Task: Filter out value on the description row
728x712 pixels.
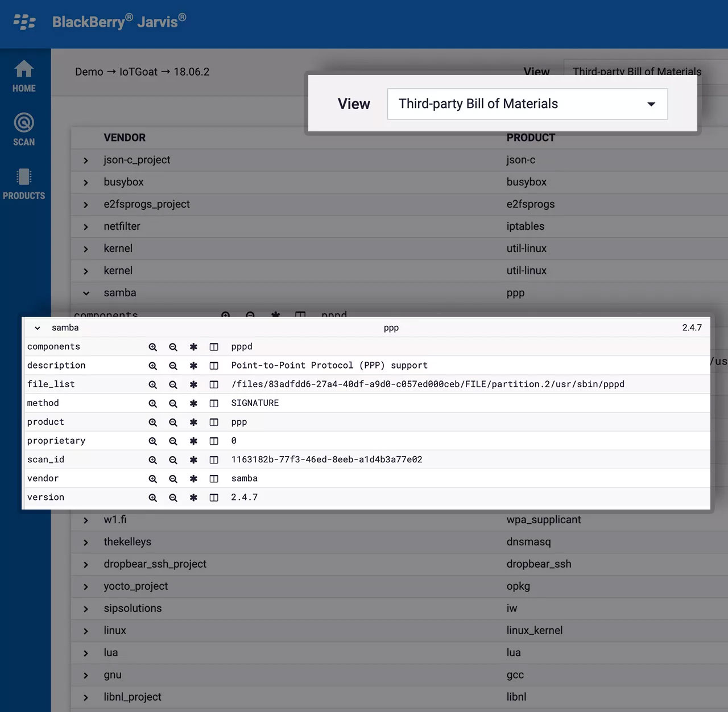Action: (x=173, y=366)
